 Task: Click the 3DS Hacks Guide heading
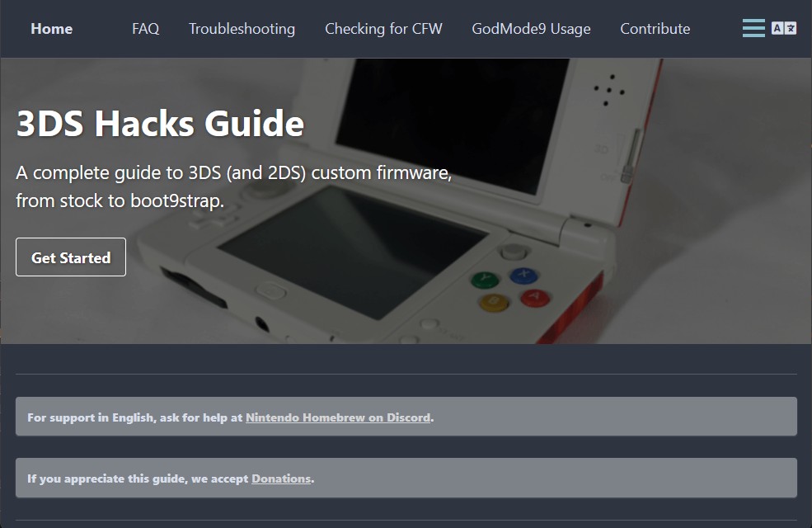pos(160,124)
